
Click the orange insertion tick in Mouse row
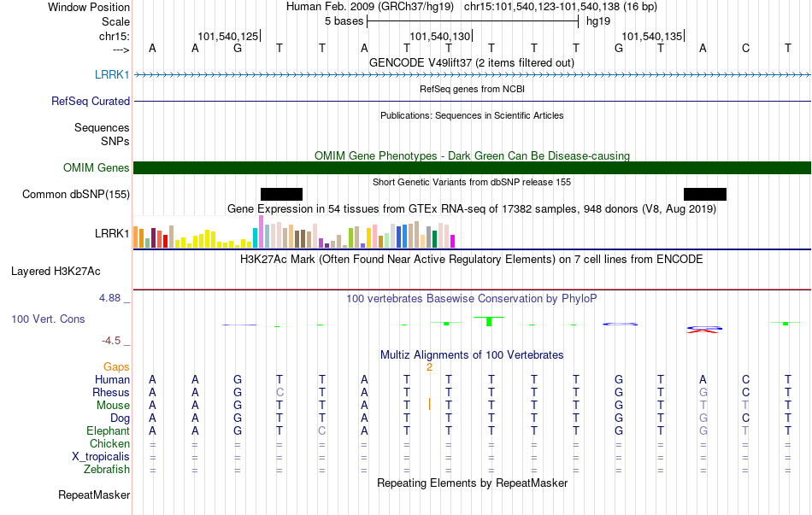tap(429, 404)
